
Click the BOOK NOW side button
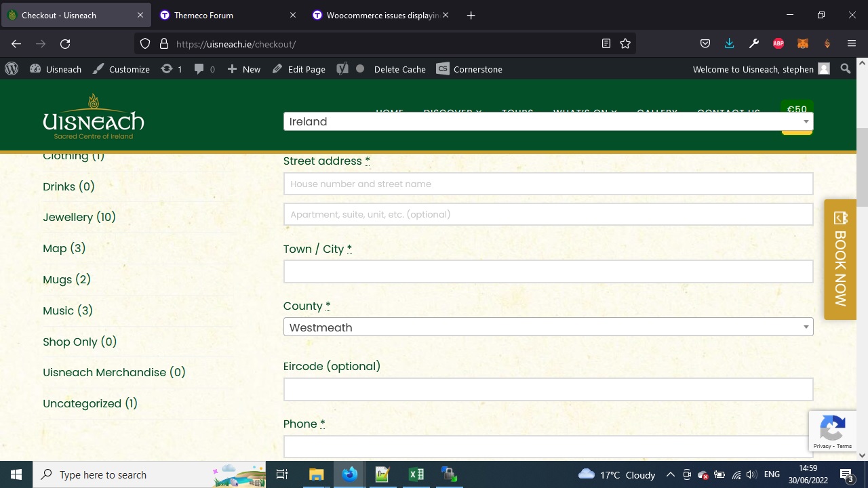[x=840, y=260]
